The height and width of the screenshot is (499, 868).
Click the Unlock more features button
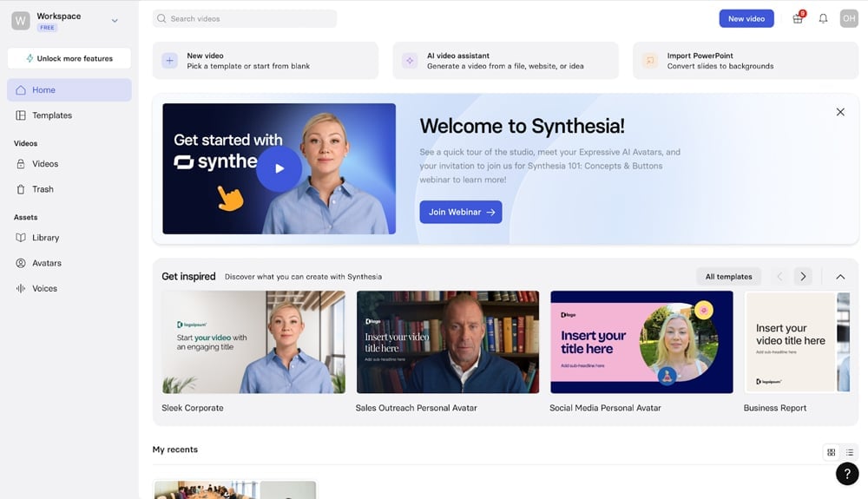pos(69,58)
